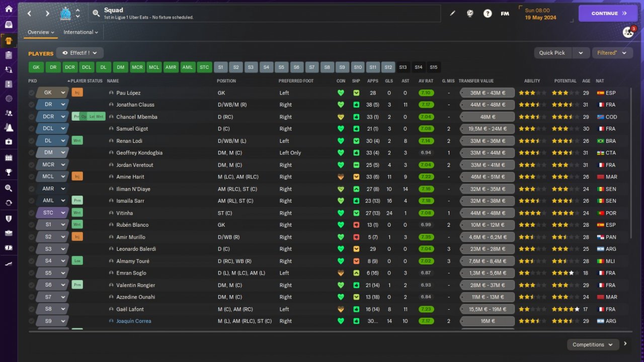Open the International tab menu
The image size is (644, 362).
coord(80,32)
